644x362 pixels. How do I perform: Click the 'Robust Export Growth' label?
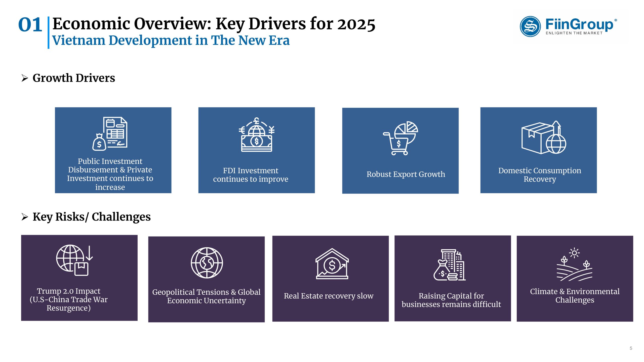pyautogui.click(x=406, y=174)
